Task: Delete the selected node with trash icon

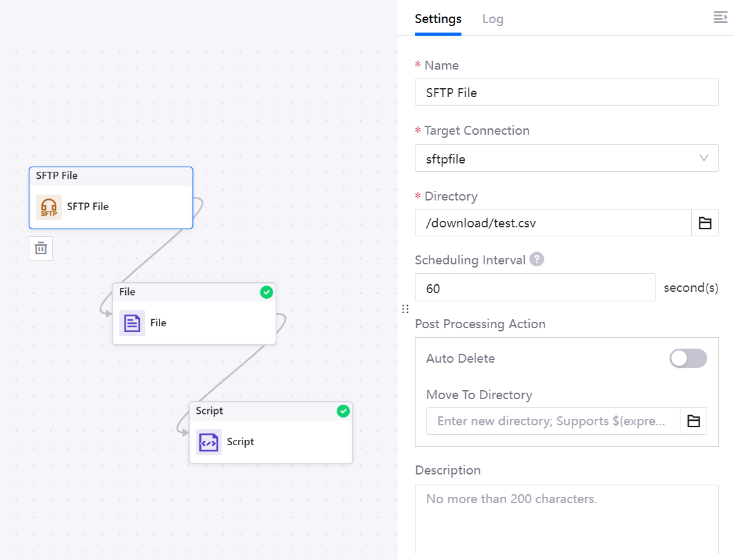Action: 41,248
